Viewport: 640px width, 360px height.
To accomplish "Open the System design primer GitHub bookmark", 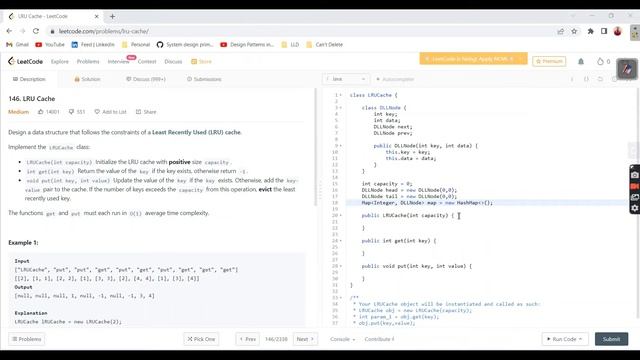I will [185, 44].
